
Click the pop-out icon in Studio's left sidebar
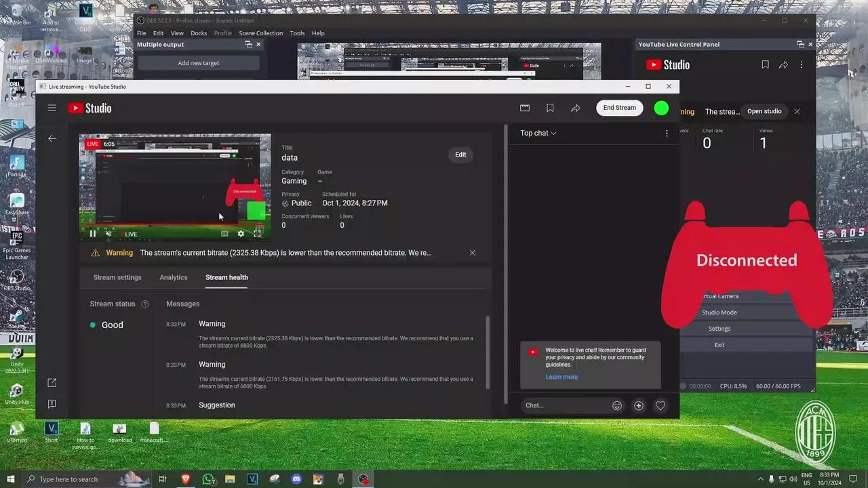coord(52,383)
